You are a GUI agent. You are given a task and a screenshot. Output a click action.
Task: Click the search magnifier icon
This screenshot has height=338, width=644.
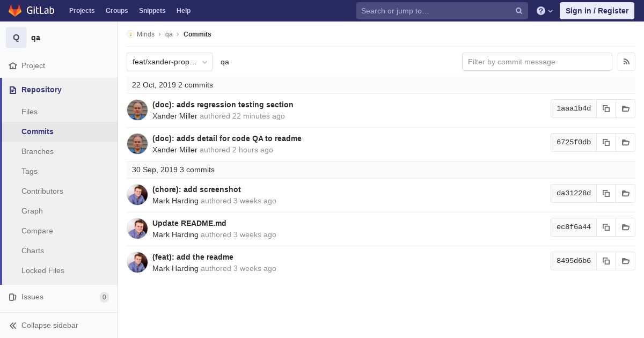tap(519, 11)
